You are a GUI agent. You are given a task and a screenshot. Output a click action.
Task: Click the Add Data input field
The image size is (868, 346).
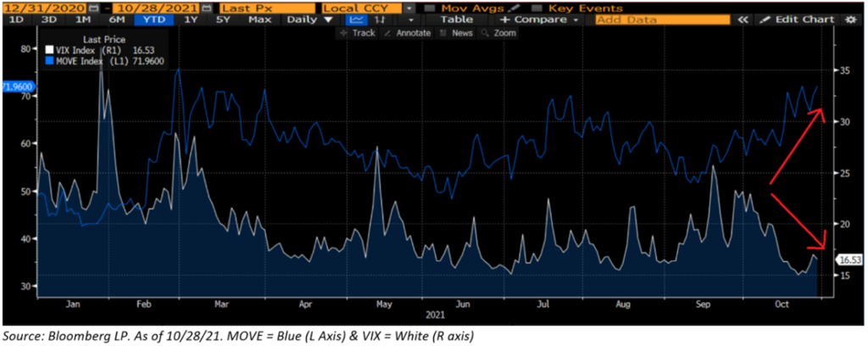662,19
